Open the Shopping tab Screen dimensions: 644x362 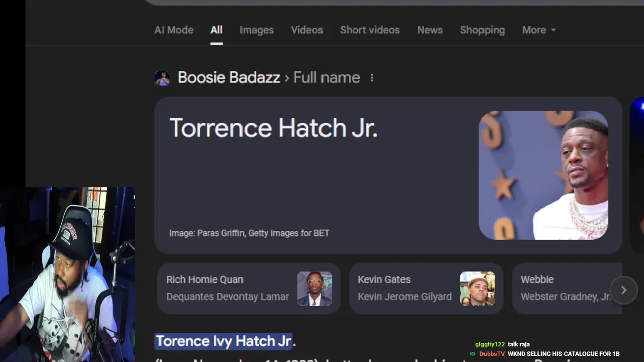[482, 30]
